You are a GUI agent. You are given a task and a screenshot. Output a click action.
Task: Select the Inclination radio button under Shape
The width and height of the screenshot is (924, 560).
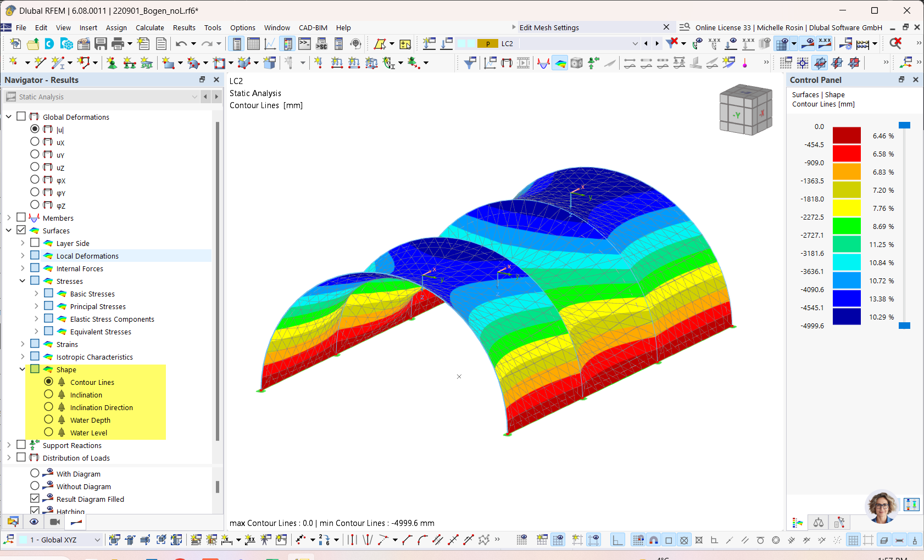pos(48,394)
